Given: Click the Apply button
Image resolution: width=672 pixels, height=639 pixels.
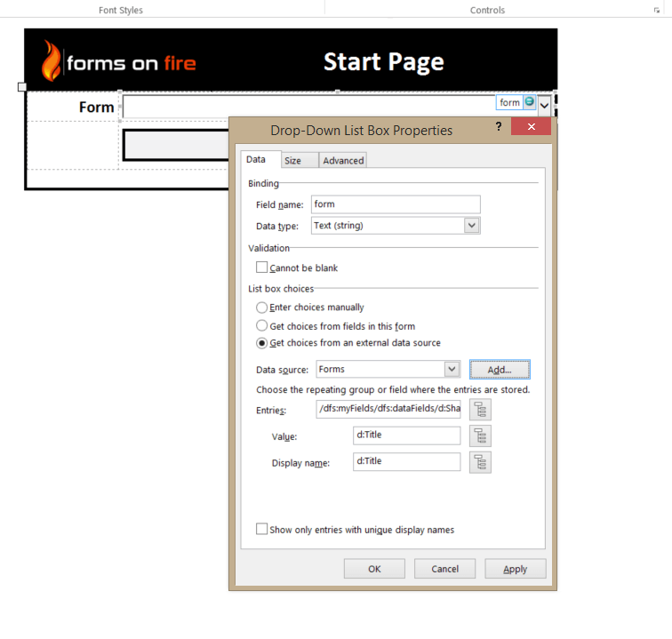Looking at the screenshot, I should coord(516,569).
